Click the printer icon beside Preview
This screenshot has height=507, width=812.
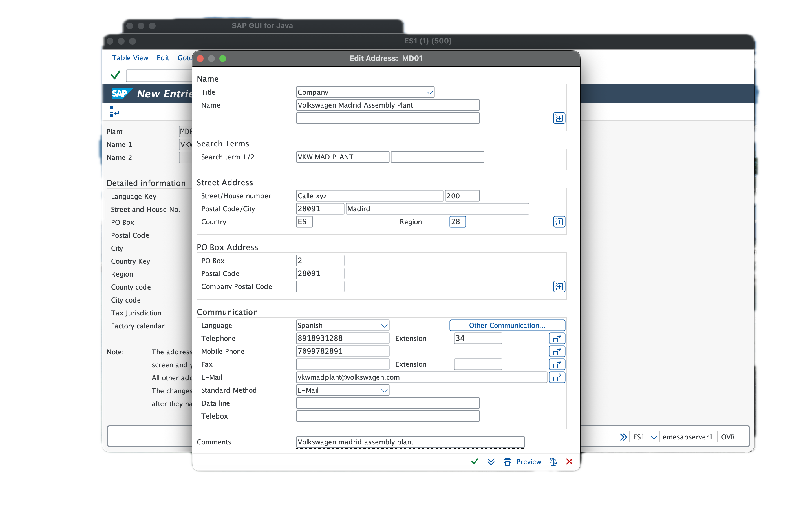pyautogui.click(x=507, y=462)
